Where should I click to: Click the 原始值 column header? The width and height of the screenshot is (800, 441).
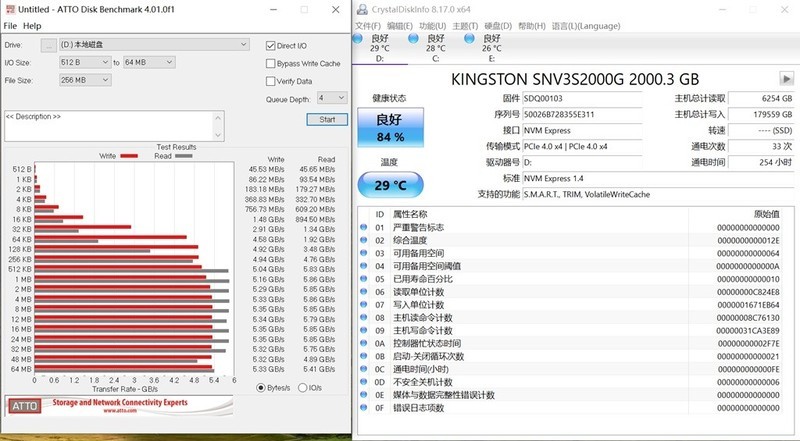(x=767, y=214)
